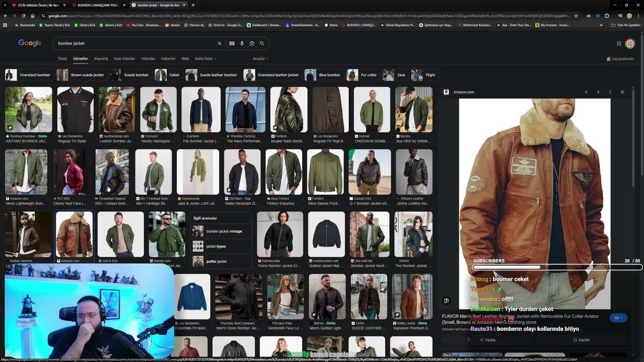This screenshot has width=644, height=362.
Task: Open the preview panel three-dot menu
Action: click(610, 92)
